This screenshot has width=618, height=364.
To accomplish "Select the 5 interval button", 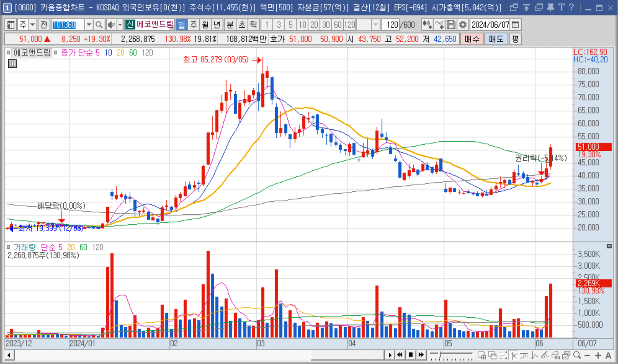I will [290, 25].
